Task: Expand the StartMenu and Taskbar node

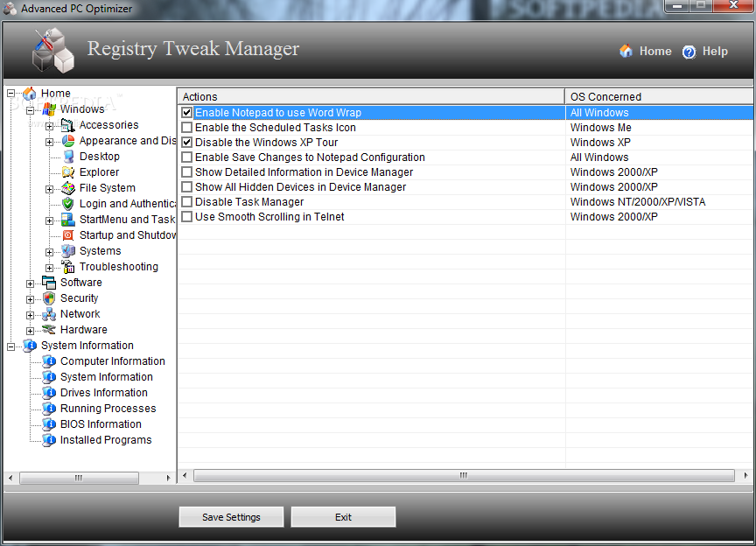Action: tap(49, 220)
